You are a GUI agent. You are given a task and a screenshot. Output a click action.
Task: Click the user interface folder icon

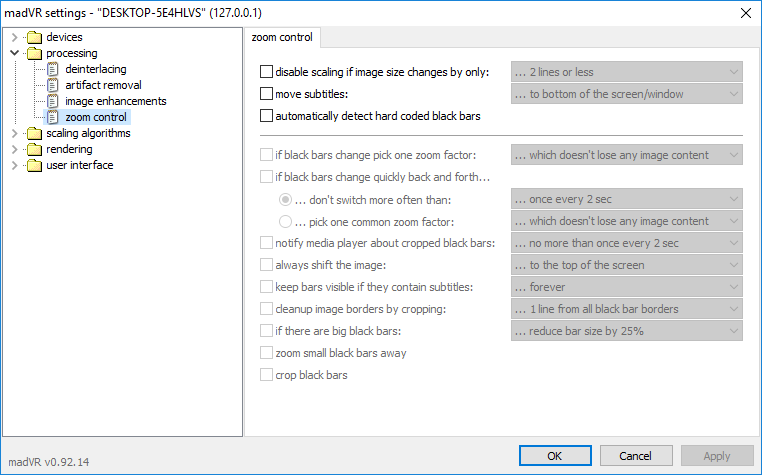pos(34,166)
